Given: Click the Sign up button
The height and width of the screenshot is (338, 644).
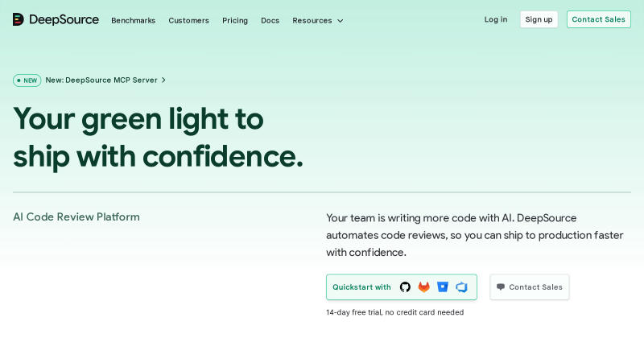Looking at the screenshot, I should [x=539, y=19].
